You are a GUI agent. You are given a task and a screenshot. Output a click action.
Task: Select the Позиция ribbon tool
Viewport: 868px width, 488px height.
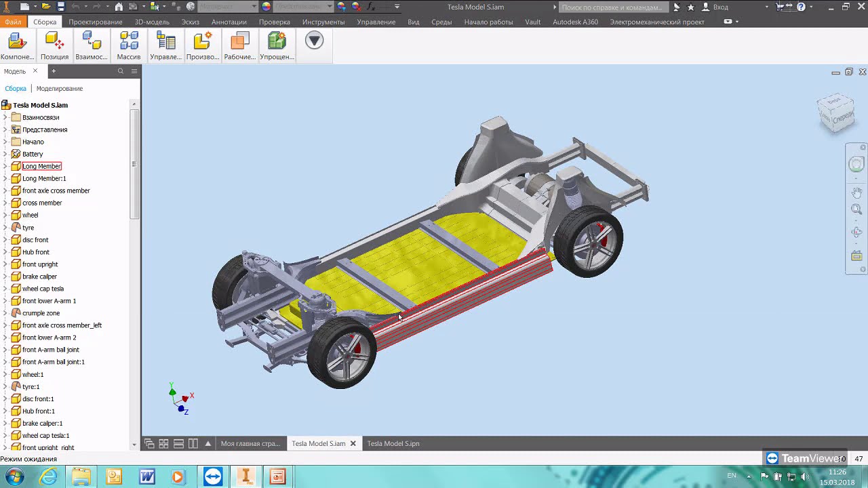[x=54, y=46]
